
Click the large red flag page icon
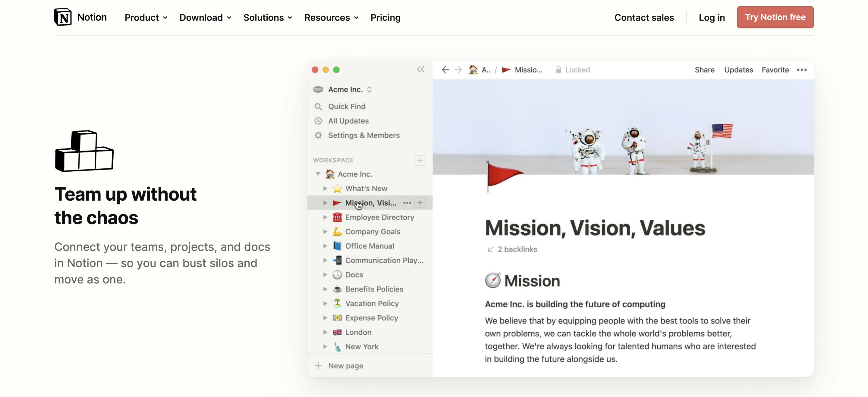[x=505, y=176]
